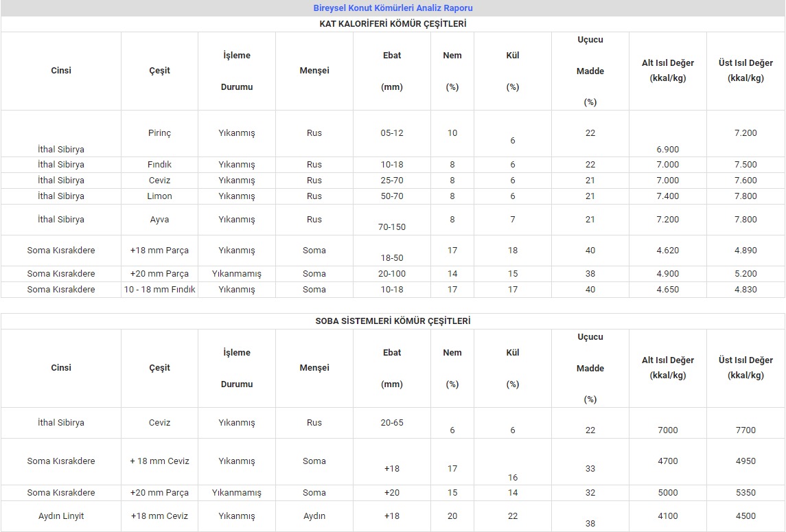The width and height of the screenshot is (786, 532).
Task: Click the Nem (%) header in the Soba table
Action: click(452, 368)
